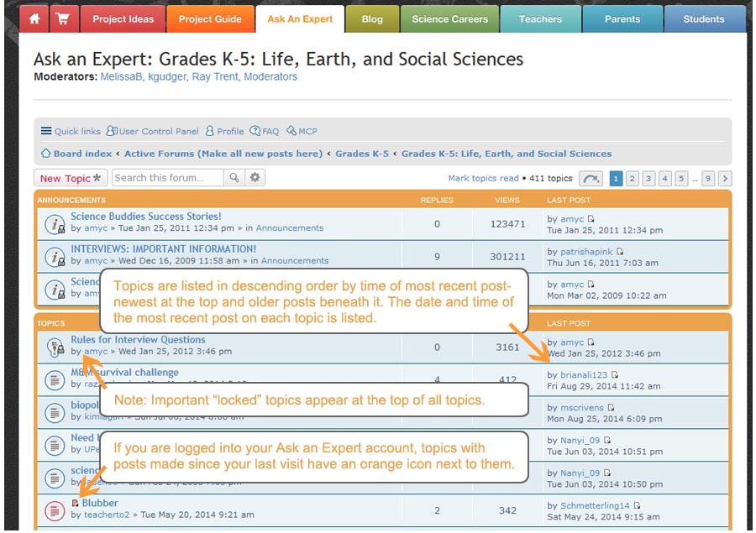Click the Quick links dropdown text
Viewport: 756px width, 533px height.
click(77, 131)
